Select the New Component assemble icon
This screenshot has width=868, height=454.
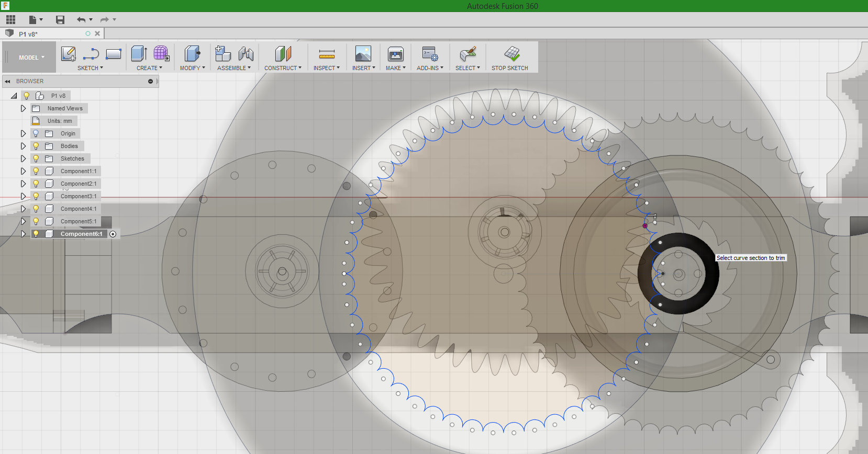[x=224, y=53]
